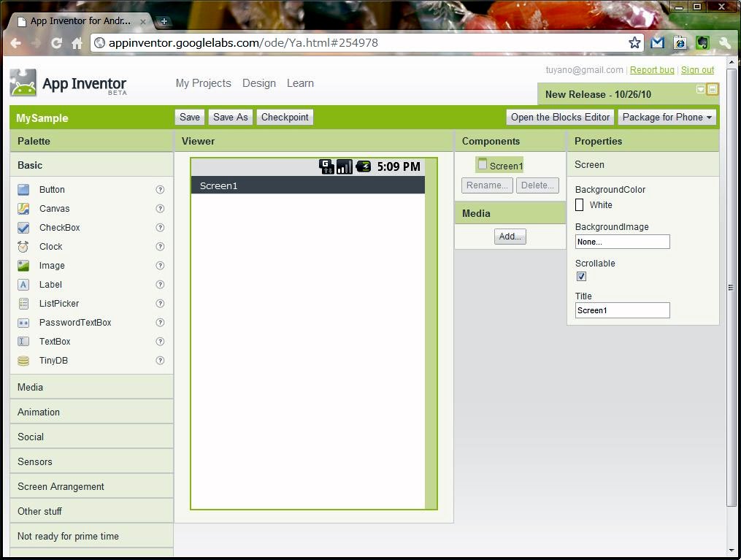Viewport: 741px width, 560px height.
Task: Expand the Media palette section
Action: click(x=31, y=387)
